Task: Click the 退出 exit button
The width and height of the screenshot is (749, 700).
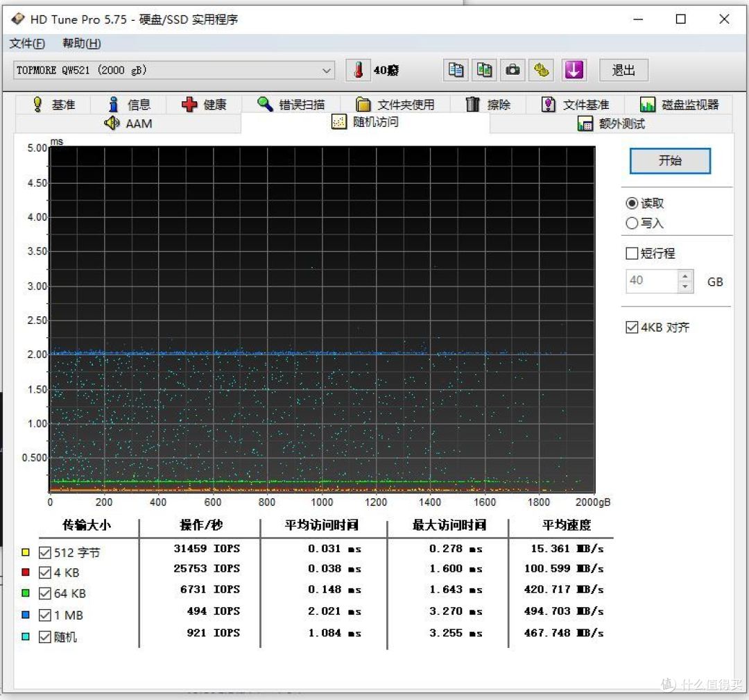Action: coord(623,70)
